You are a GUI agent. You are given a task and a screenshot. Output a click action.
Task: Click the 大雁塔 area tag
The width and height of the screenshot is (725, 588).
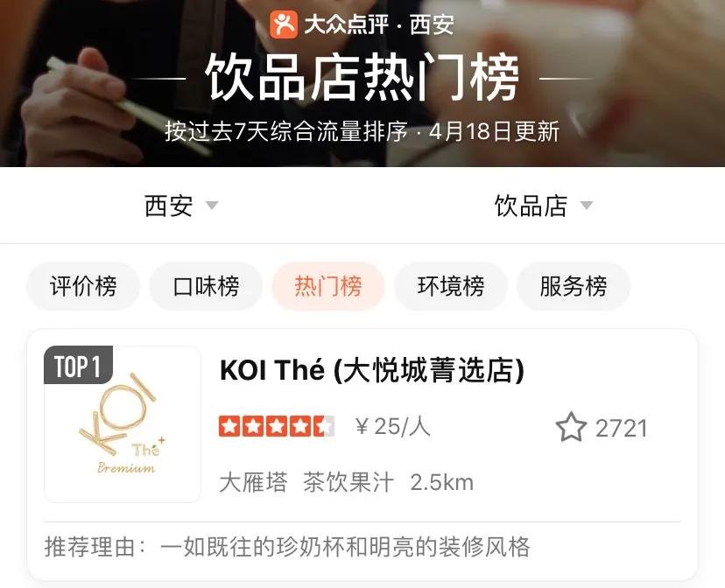(x=253, y=483)
